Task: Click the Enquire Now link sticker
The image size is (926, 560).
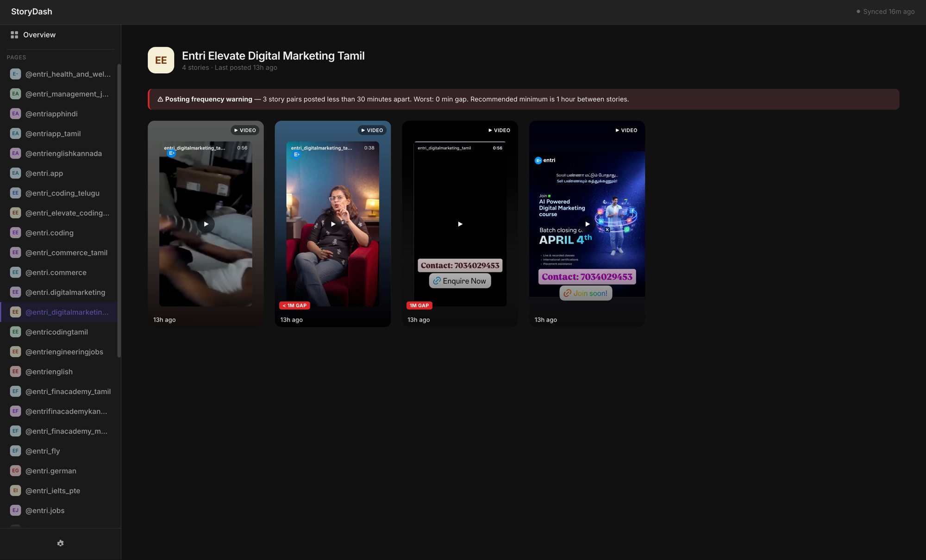Action: click(460, 281)
